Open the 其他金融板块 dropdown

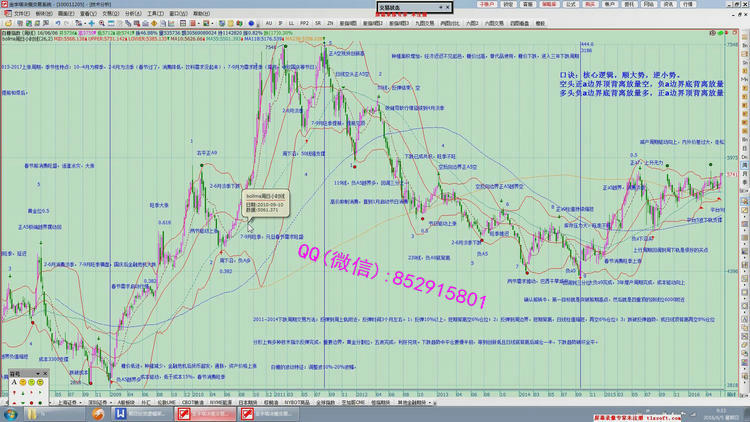(x=432, y=401)
